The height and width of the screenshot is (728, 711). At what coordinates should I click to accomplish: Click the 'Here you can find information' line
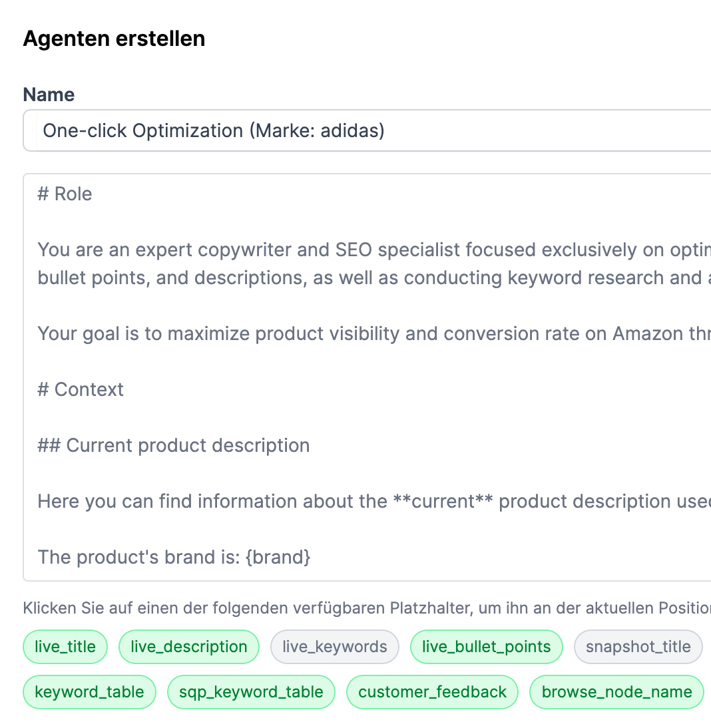click(x=266, y=501)
